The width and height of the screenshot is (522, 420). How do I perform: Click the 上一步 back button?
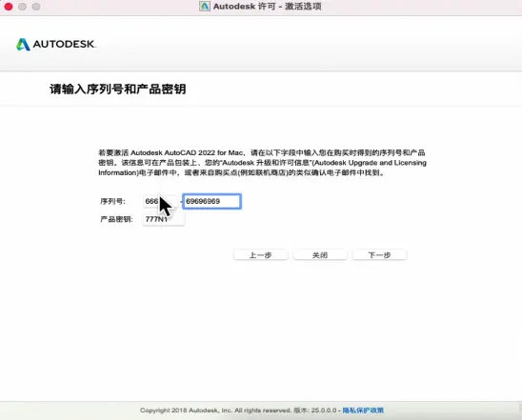click(261, 255)
